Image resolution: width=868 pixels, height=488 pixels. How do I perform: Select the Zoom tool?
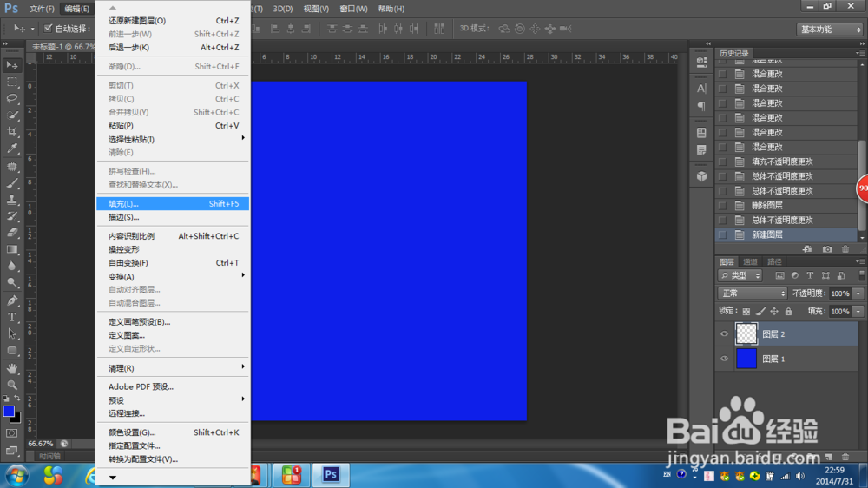pyautogui.click(x=11, y=385)
